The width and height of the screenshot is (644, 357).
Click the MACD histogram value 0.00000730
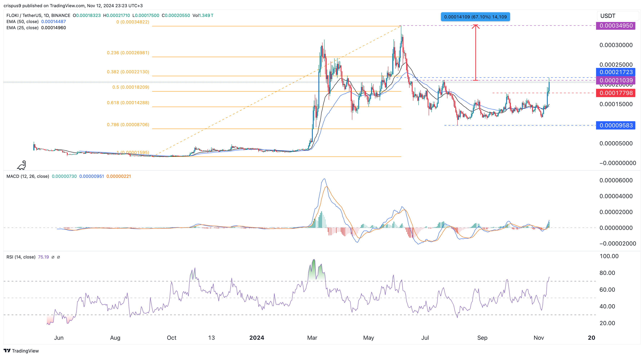64,176
